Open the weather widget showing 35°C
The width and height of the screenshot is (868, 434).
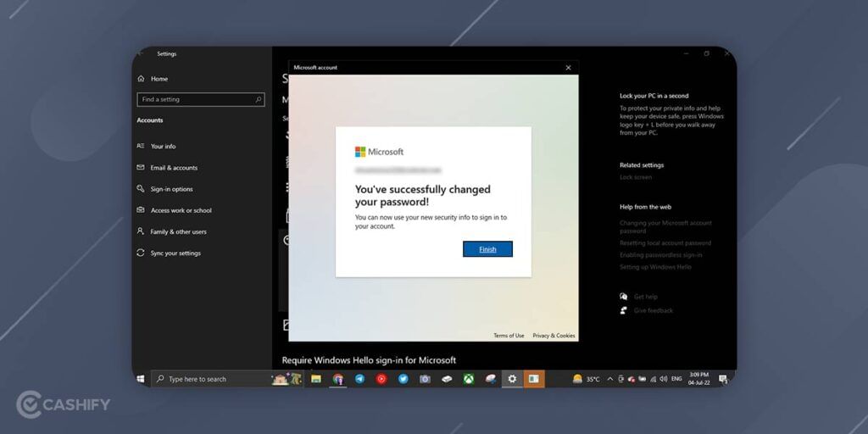pyautogui.click(x=587, y=379)
